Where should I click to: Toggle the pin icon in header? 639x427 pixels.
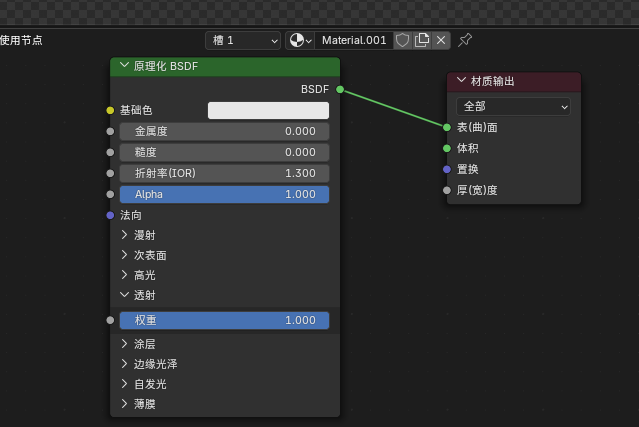coord(465,40)
